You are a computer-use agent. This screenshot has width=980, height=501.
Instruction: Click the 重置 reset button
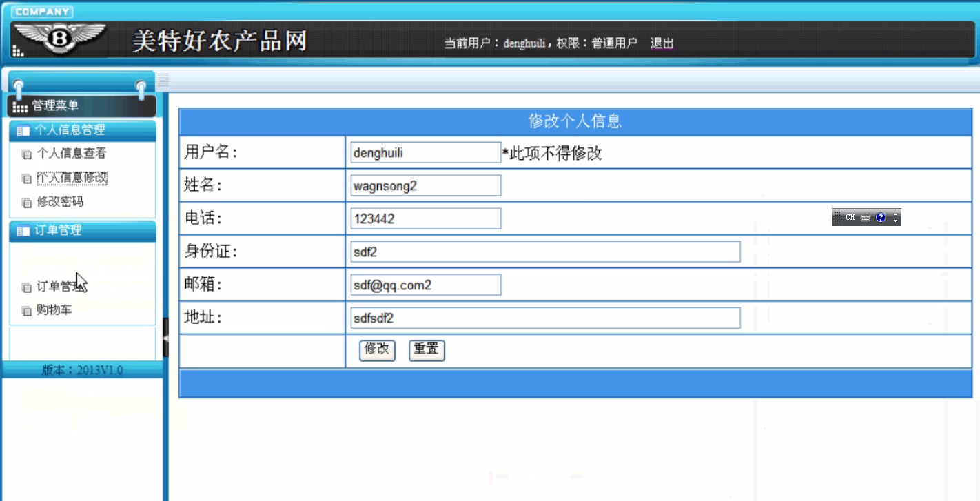coord(427,350)
